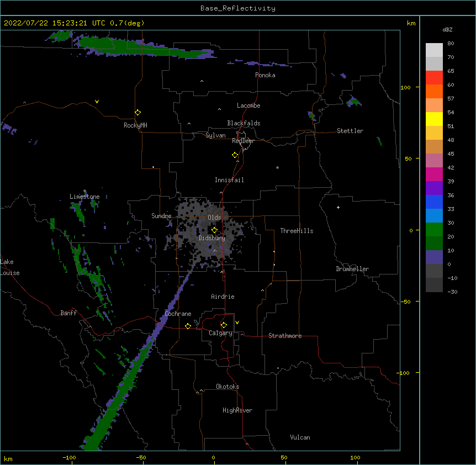The width and height of the screenshot is (476, 465).
Task: Click the Cochrane town label
Action: point(178,314)
